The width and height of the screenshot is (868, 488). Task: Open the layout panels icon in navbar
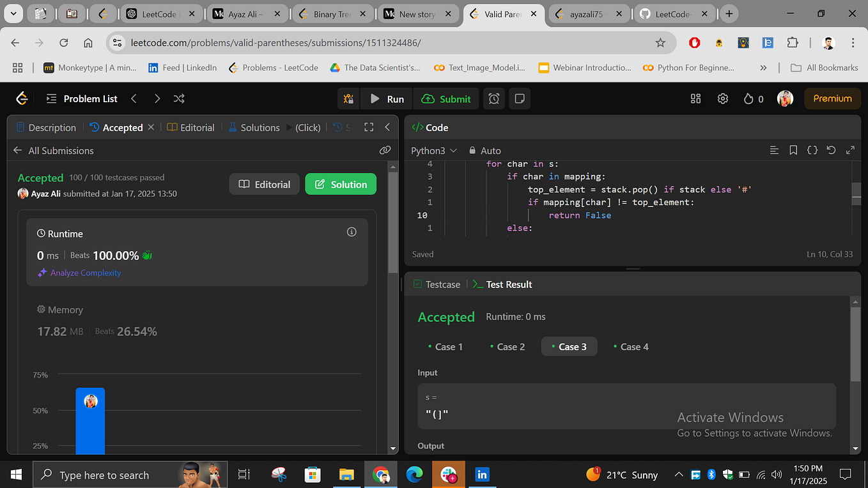pyautogui.click(x=695, y=98)
